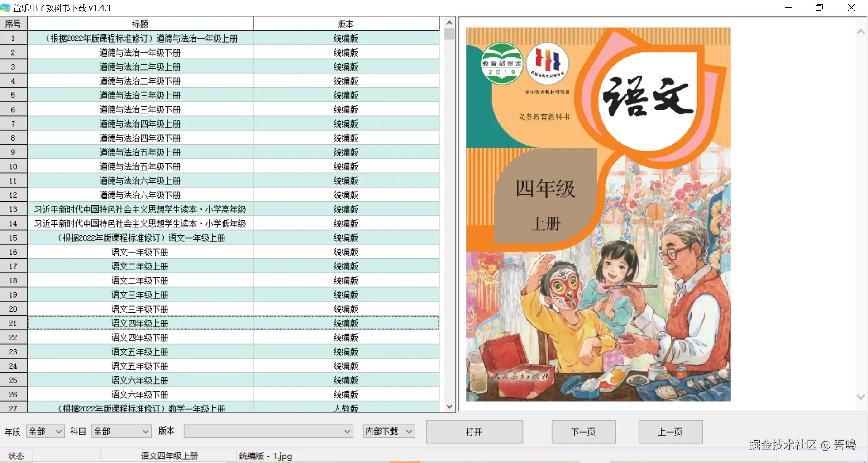Click row number 13 in 序号 column
The height and width of the screenshot is (463, 868).
13,209
